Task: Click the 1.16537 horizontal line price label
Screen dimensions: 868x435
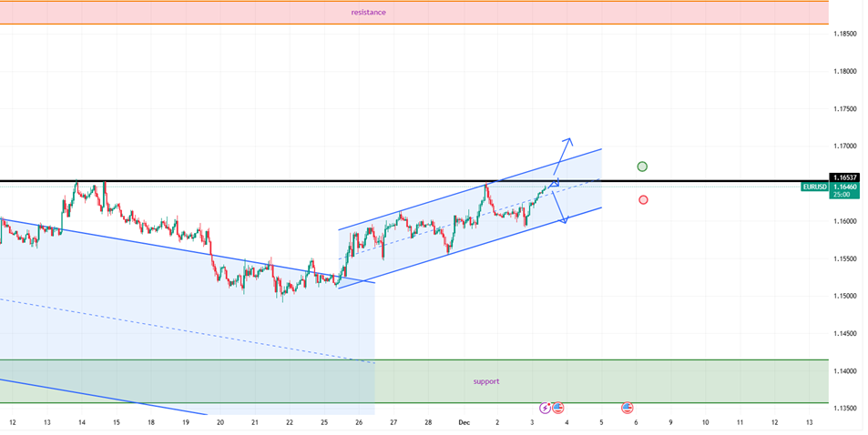Action: click(x=843, y=177)
